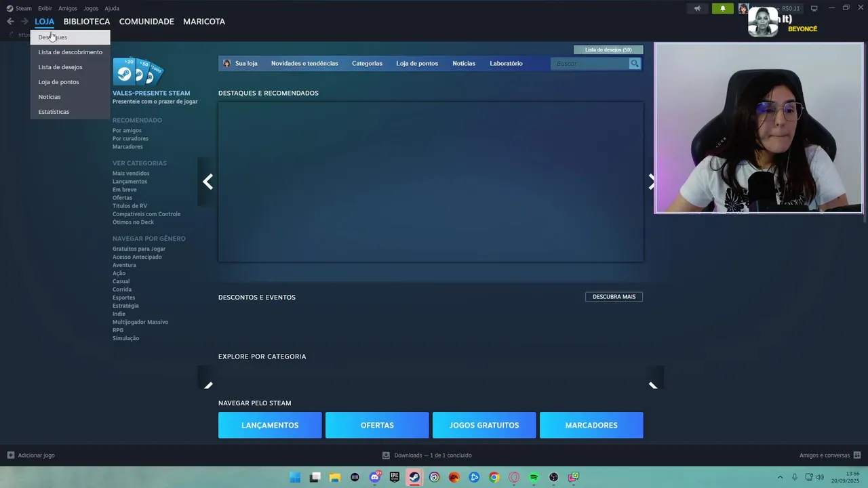Click Downloads — 1 de 1 concluído
This screenshot has height=488, width=868.
pyautogui.click(x=433, y=455)
